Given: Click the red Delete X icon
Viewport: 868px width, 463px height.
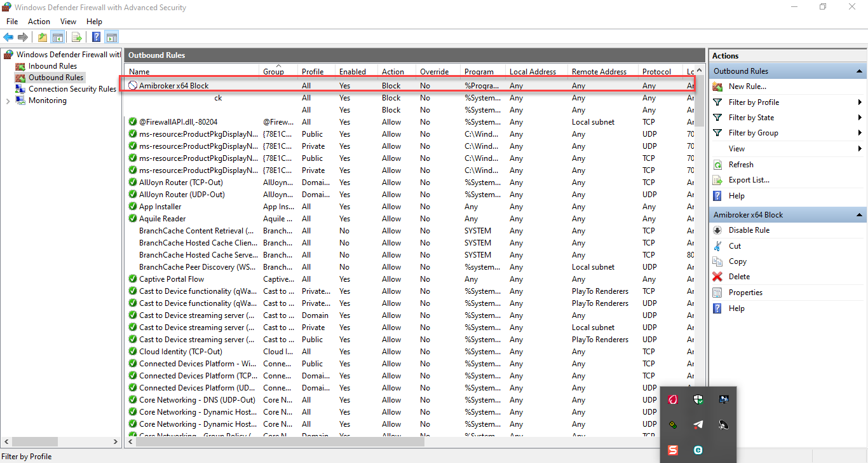Looking at the screenshot, I should 717,277.
